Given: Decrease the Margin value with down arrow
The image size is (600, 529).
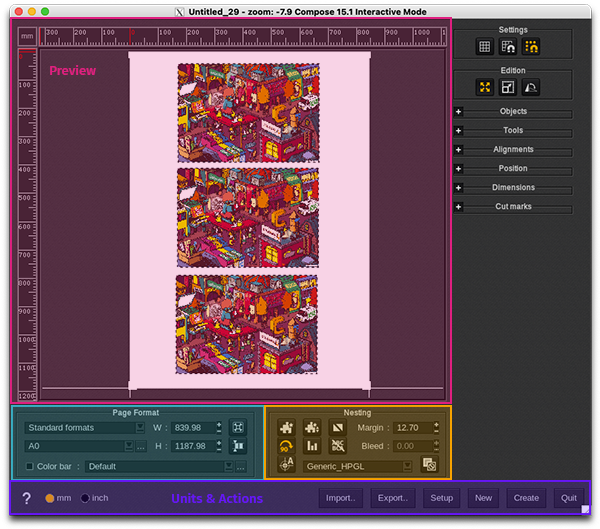Looking at the screenshot, I should [436, 431].
